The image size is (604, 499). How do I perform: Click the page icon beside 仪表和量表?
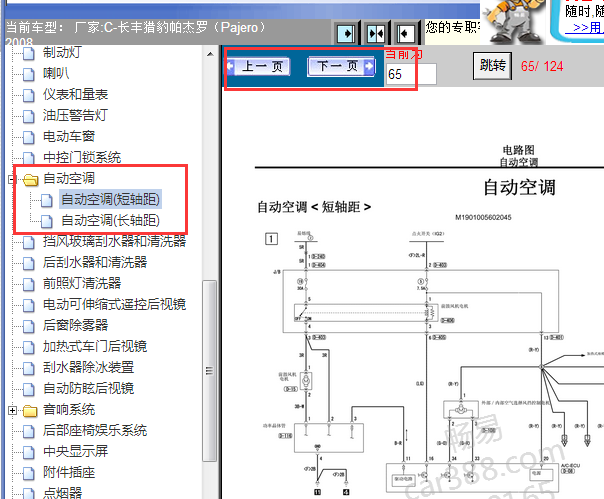point(29,95)
